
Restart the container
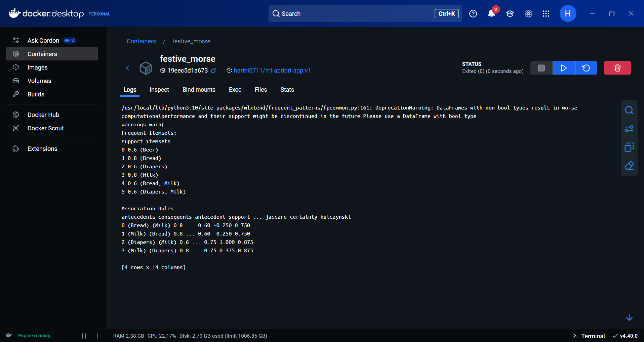(x=586, y=68)
